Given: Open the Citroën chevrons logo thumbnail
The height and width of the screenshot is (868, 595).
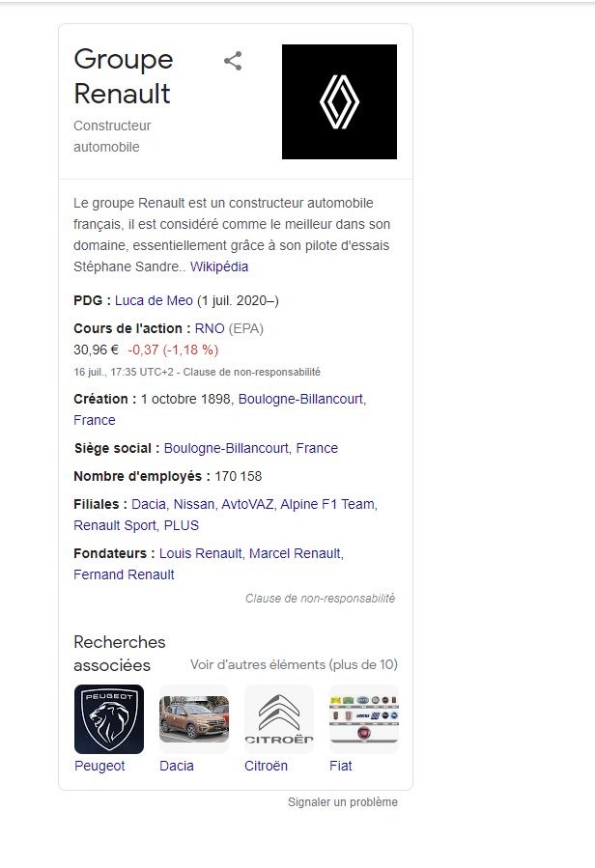Looking at the screenshot, I should [x=279, y=719].
